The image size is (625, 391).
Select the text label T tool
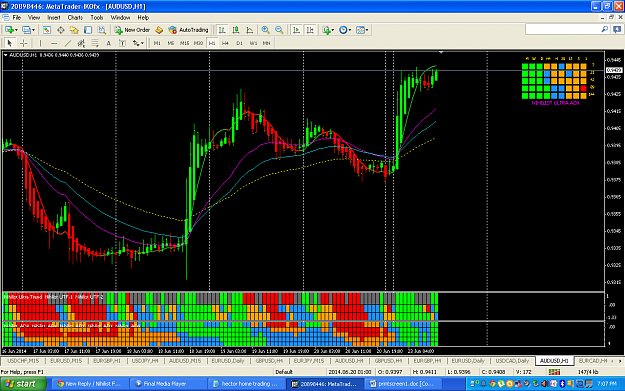[122, 43]
